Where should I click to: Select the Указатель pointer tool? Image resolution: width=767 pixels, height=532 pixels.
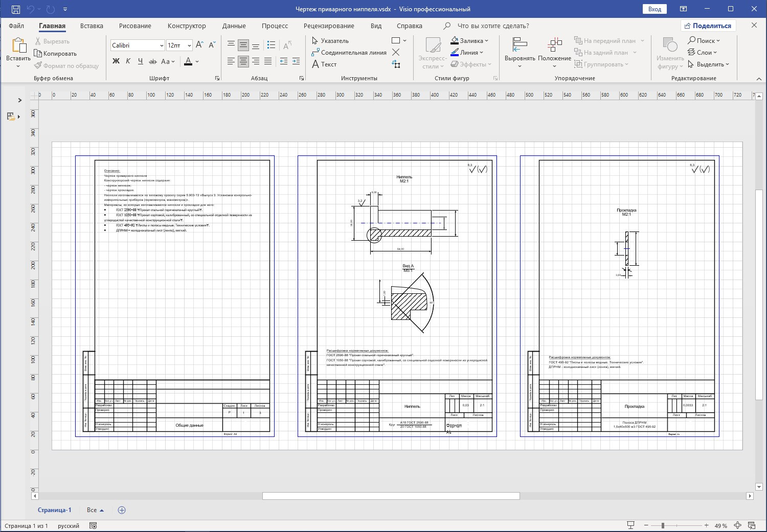click(x=330, y=41)
